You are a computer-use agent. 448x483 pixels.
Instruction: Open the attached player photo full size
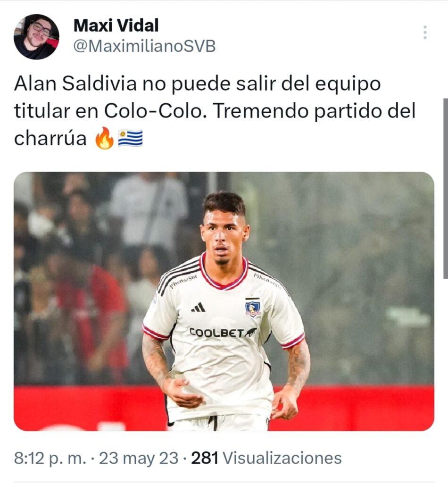point(224,301)
